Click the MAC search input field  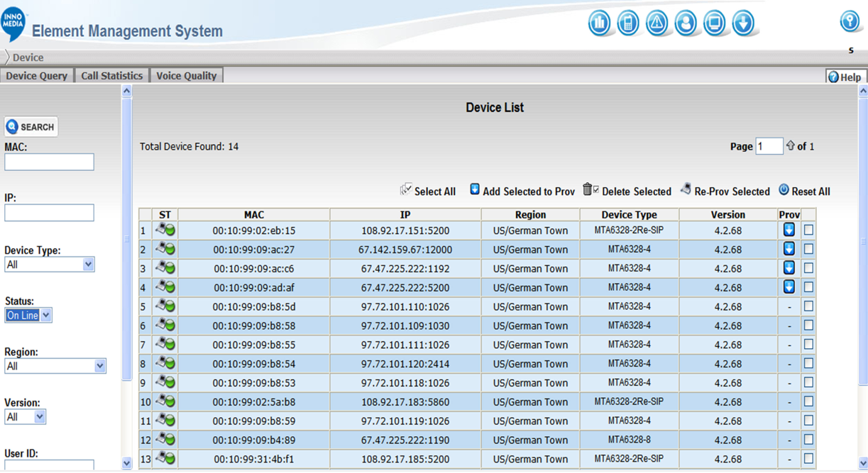(x=49, y=162)
